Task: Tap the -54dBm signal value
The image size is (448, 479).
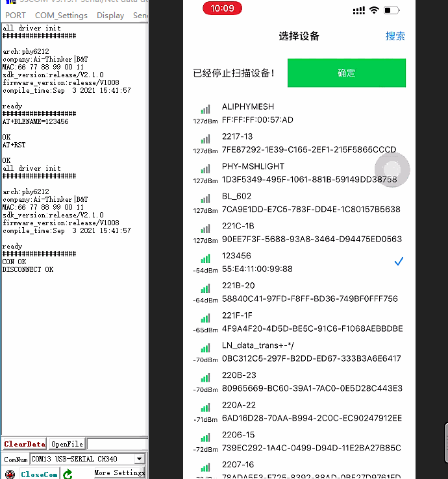Action: point(205,271)
